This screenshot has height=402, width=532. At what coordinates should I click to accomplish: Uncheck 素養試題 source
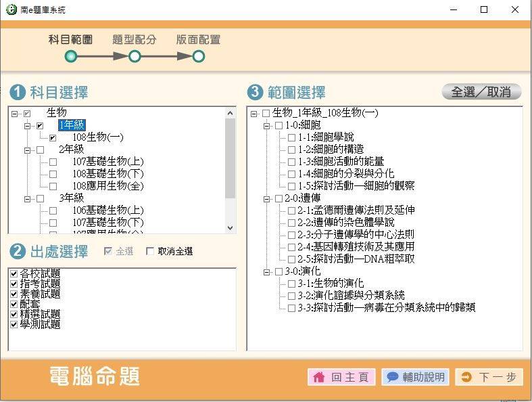[14, 294]
